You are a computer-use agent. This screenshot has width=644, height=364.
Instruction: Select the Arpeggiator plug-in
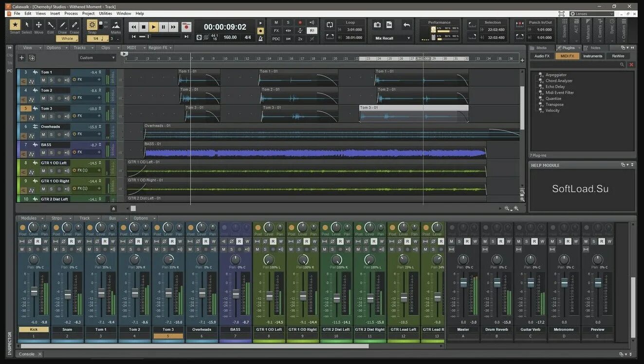tap(556, 75)
